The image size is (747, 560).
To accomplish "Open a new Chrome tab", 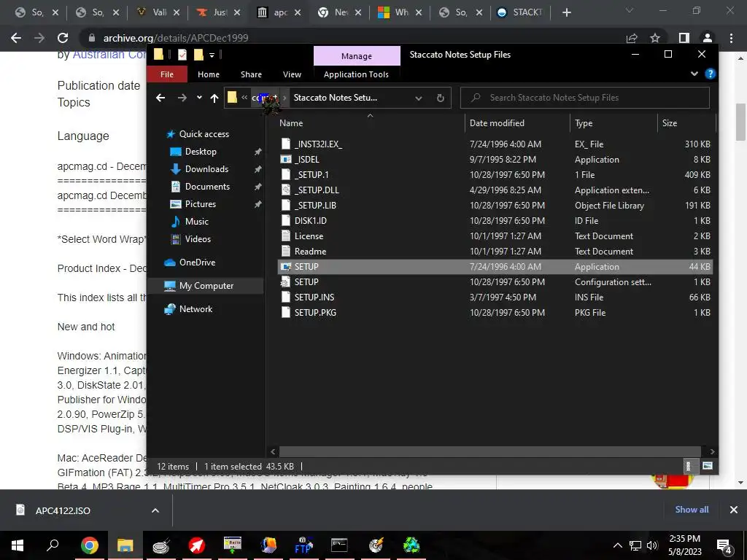I will (x=566, y=13).
